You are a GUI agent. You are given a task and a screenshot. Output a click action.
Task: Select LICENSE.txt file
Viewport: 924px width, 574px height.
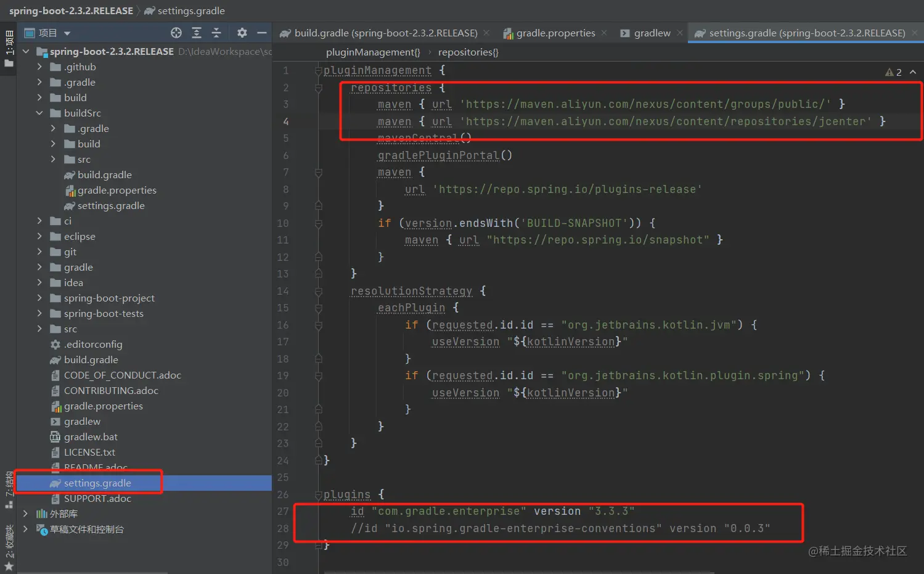[x=83, y=452]
